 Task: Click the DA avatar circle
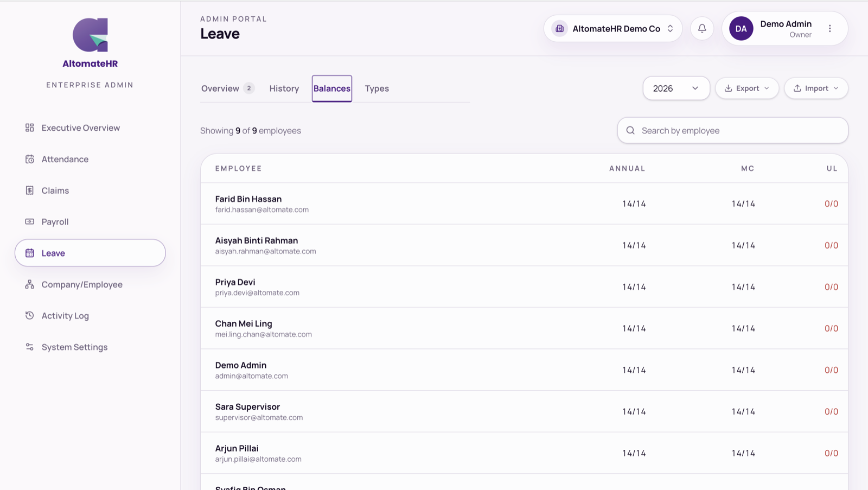(741, 29)
